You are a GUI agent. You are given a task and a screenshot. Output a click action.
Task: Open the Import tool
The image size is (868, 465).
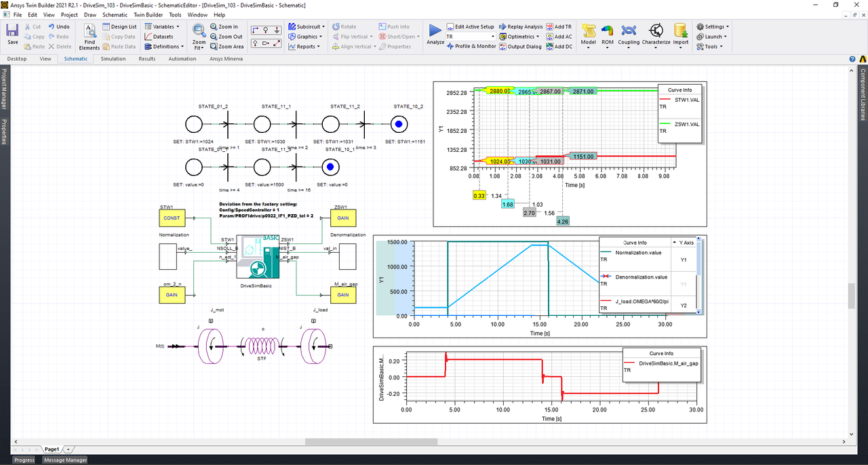(681, 35)
